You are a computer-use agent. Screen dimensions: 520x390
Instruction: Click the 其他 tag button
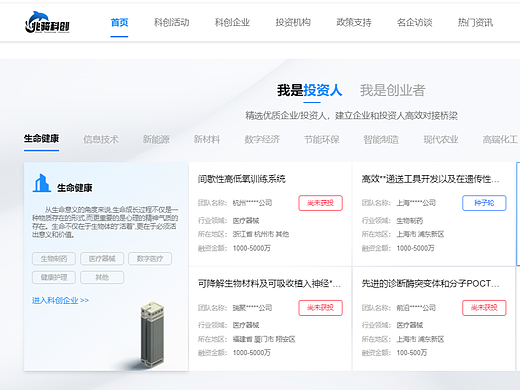102,277
